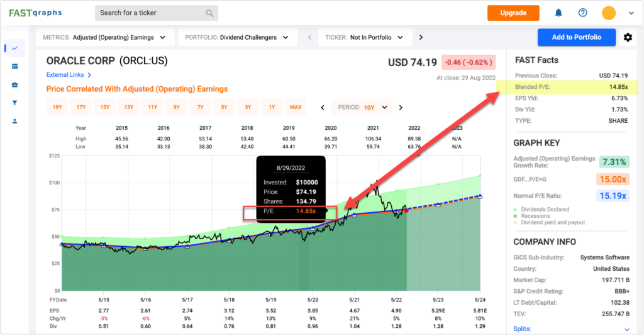
Task: Select the 9Y time range
Action: tap(176, 107)
